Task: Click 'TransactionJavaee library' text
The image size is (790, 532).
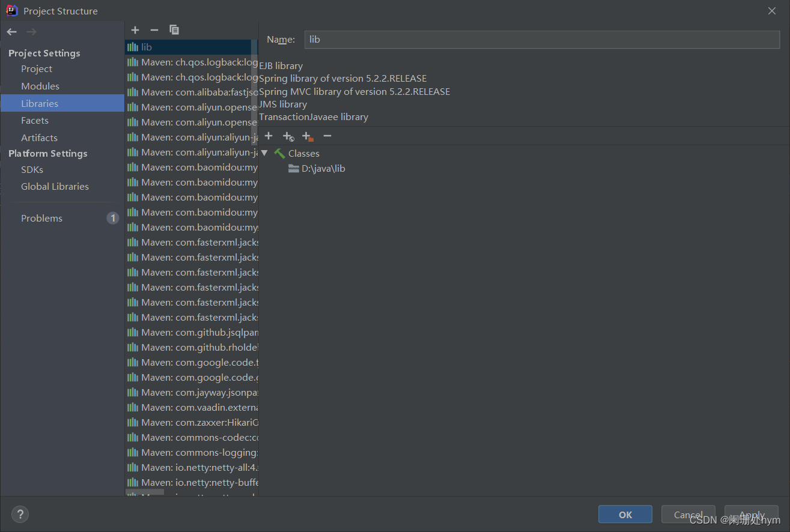Action: click(x=314, y=117)
